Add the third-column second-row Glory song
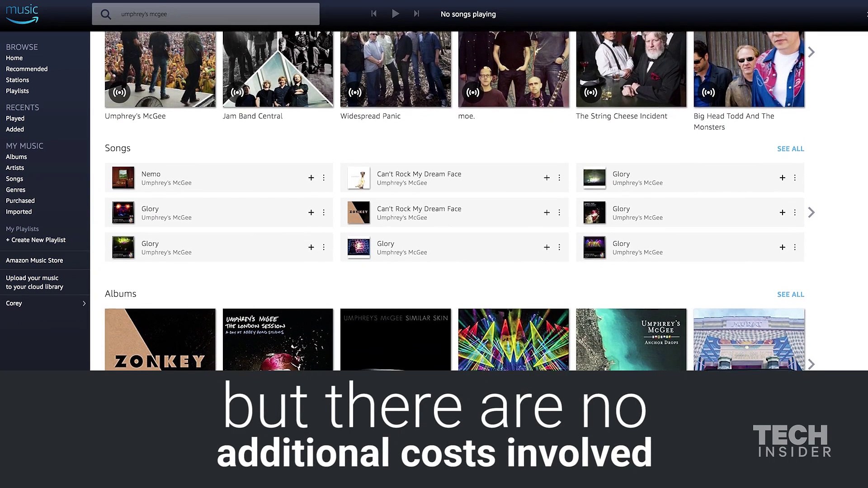Image resolution: width=868 pixels, height=488 pixels. point(782,212)
